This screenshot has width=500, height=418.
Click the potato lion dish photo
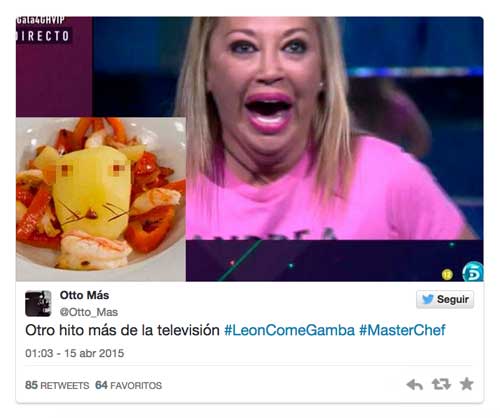[x=101, y=199]
